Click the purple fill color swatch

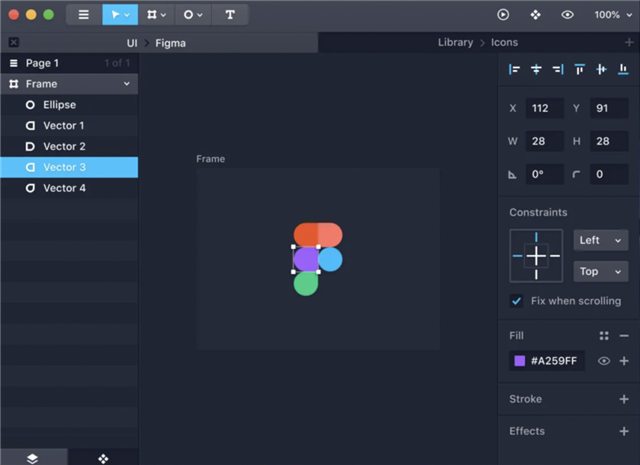(x=520, y=361)
